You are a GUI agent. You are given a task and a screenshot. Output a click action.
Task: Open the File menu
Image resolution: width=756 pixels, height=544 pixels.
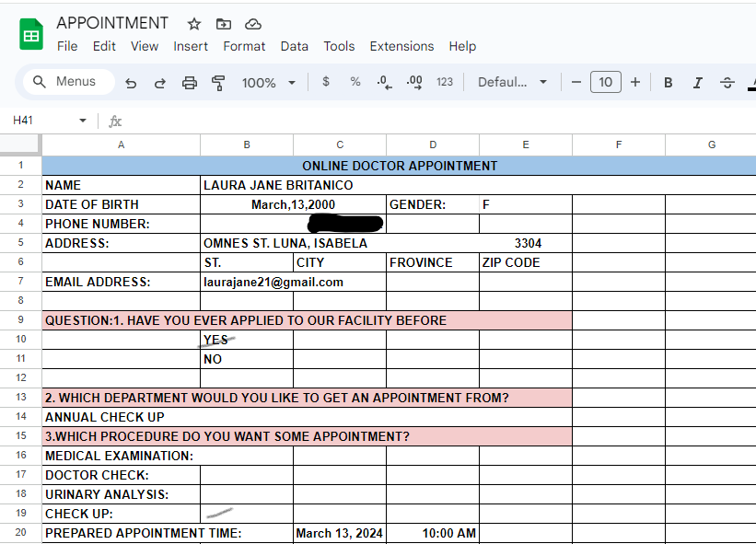point(67,46)
